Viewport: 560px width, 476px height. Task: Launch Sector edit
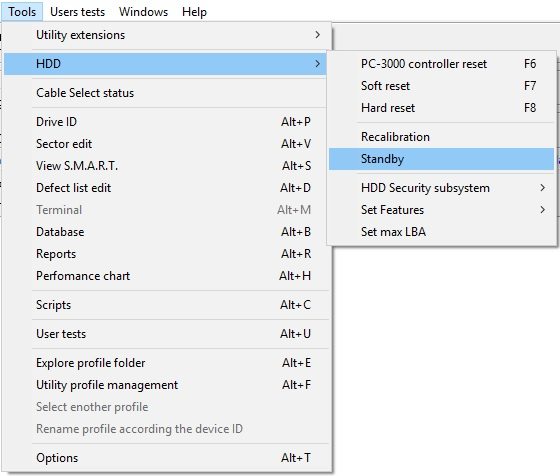click(x=166, y=144)
